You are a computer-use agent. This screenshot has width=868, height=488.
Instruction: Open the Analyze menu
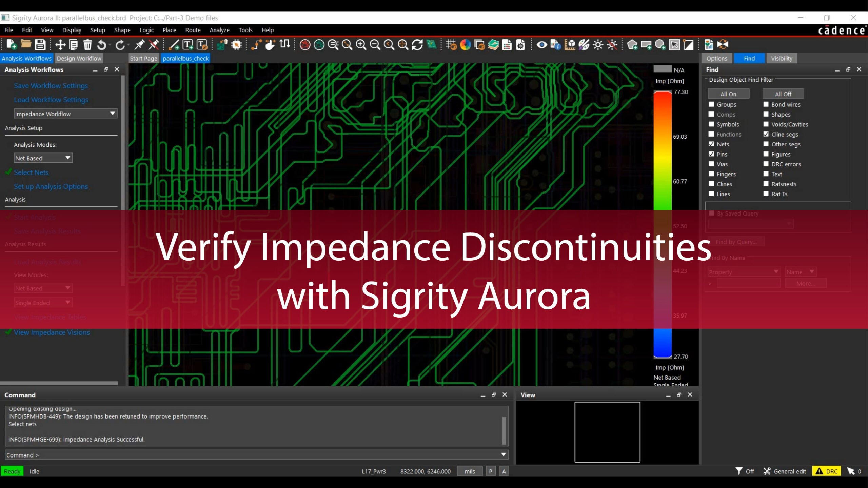[x=219, y=30]
